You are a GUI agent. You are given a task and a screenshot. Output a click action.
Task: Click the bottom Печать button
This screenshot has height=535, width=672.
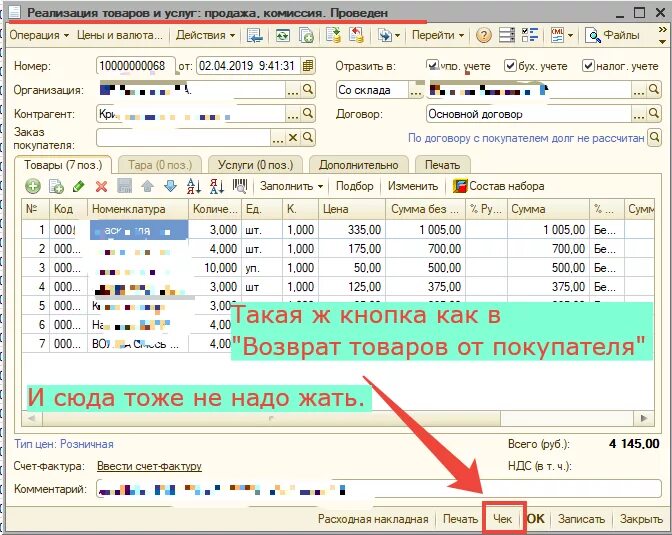point(460,519)
